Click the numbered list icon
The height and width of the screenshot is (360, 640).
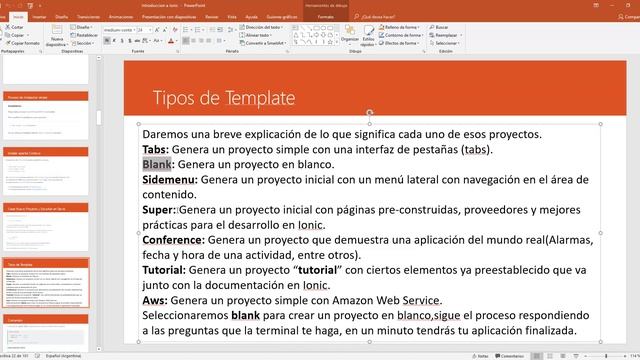click(198, 30)
